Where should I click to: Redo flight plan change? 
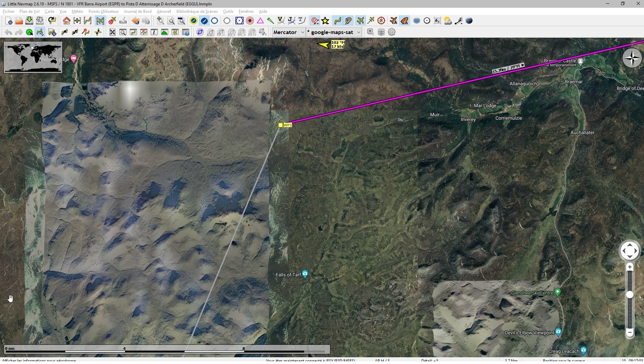coord(19,32)
